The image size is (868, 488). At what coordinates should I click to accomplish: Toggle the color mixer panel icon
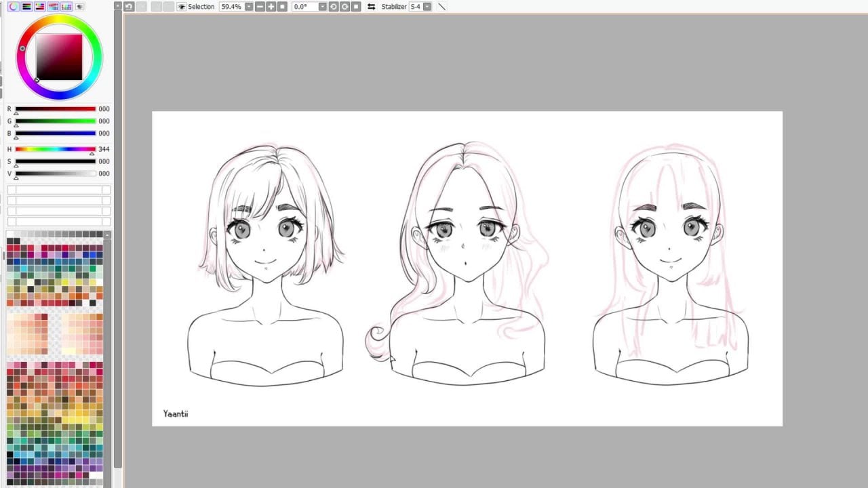click(53, 6)
